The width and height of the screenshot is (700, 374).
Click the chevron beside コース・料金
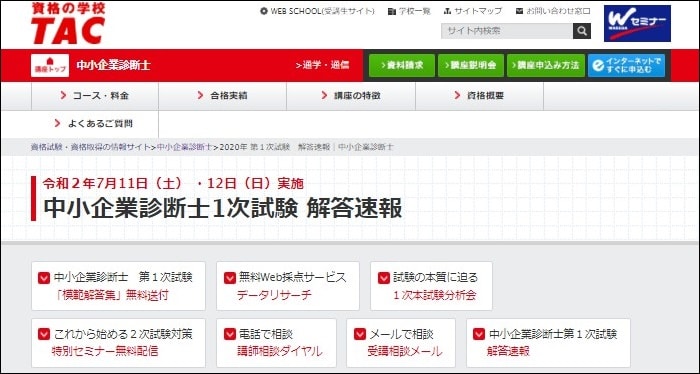63,95
